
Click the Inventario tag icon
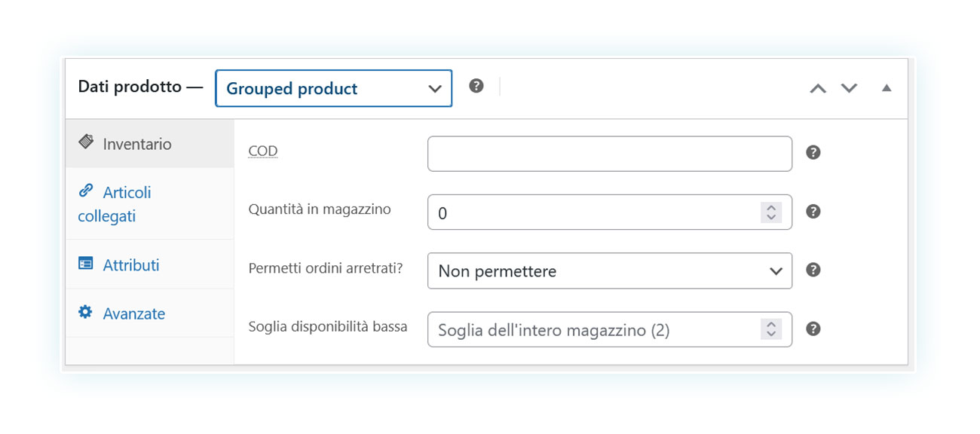[86, 142]
